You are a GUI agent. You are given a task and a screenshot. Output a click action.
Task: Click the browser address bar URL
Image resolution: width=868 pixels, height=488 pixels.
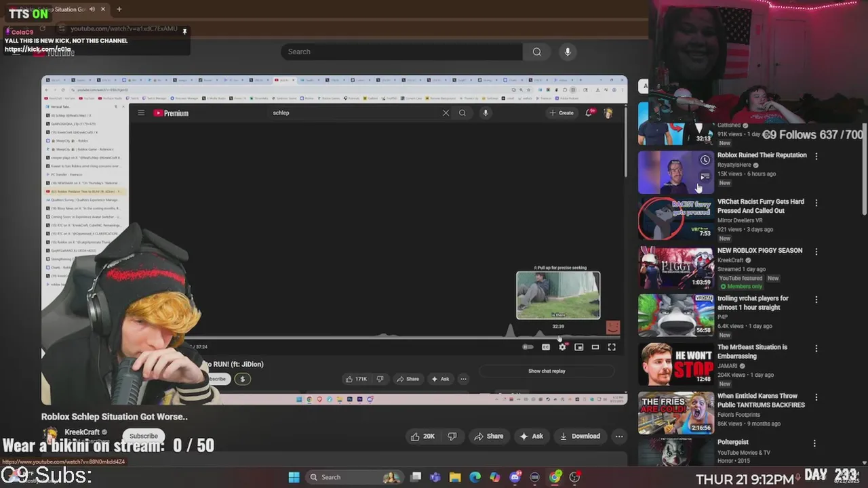123,28
